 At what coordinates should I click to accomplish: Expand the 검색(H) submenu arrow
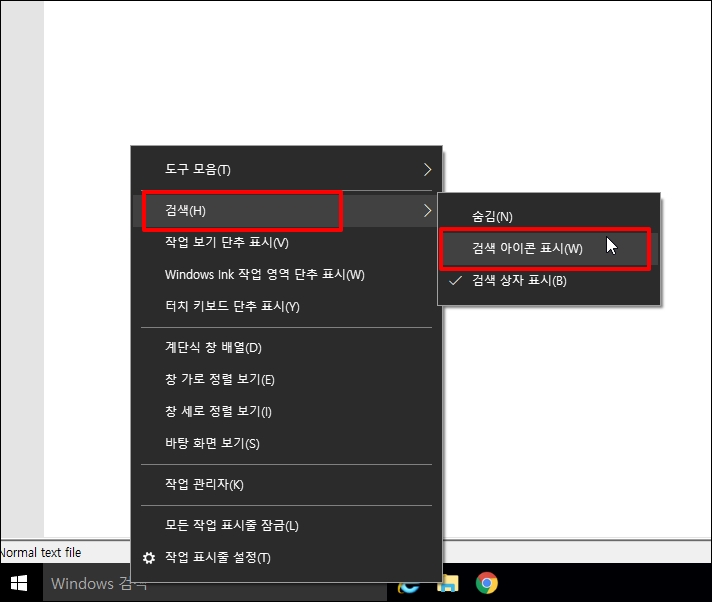click(427, 210)
